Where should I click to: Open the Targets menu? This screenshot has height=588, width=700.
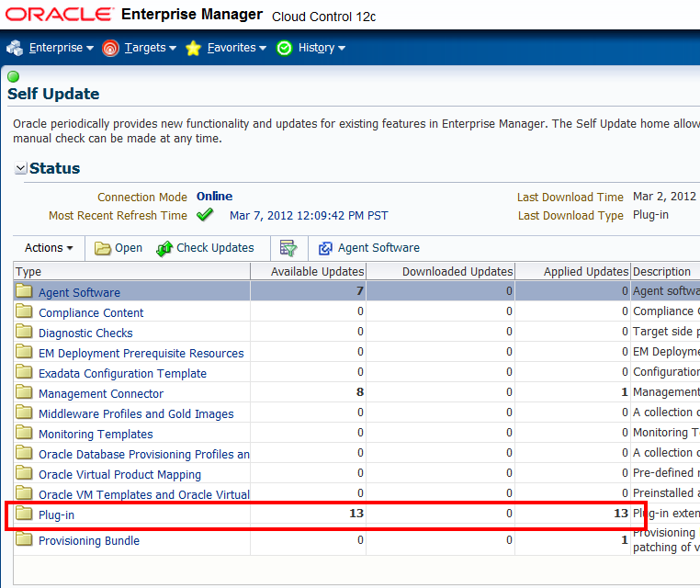tap(150, 48)
